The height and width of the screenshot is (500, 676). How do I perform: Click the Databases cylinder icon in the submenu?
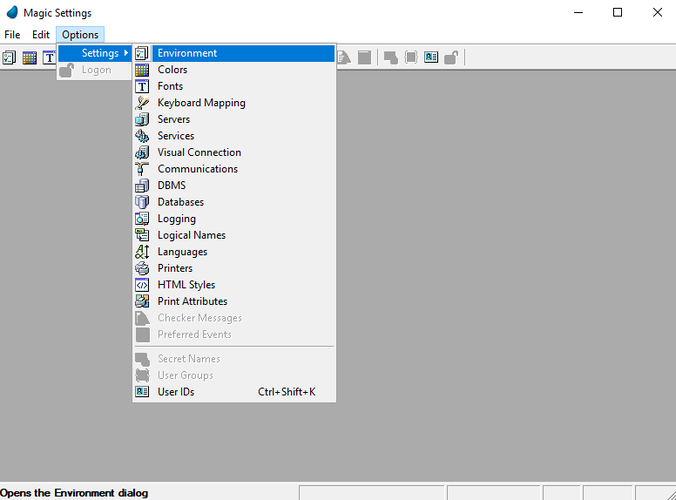142,202
